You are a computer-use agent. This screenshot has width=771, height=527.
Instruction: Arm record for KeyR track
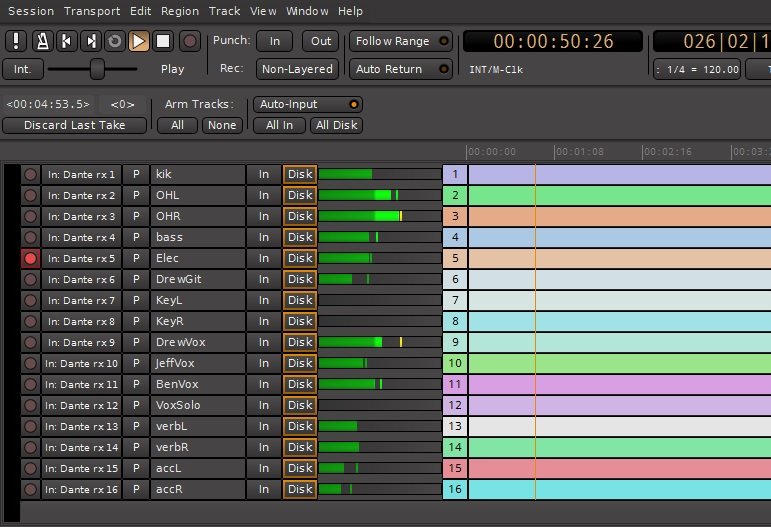[x=30, y=322]
